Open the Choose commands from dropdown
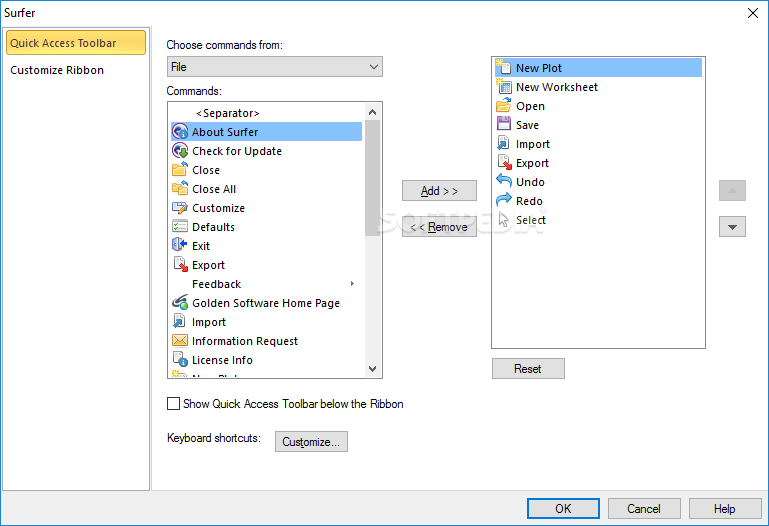 point(275,67)
